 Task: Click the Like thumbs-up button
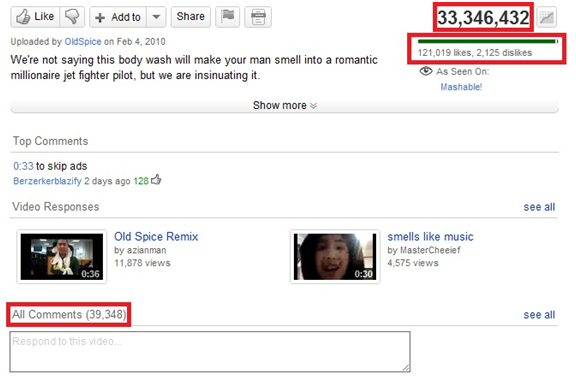pos(35,17)
